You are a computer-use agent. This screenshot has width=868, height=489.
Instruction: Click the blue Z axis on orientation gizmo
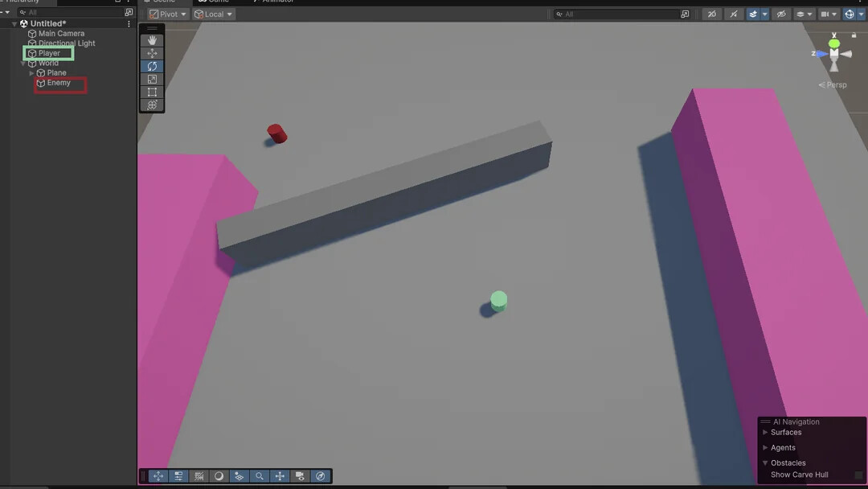[x=821, y=54]
